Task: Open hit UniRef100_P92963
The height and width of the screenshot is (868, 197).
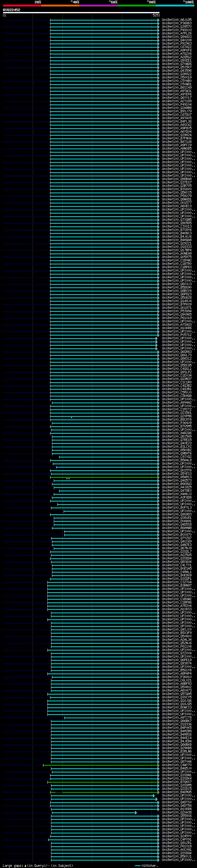Action: point(177,43)
